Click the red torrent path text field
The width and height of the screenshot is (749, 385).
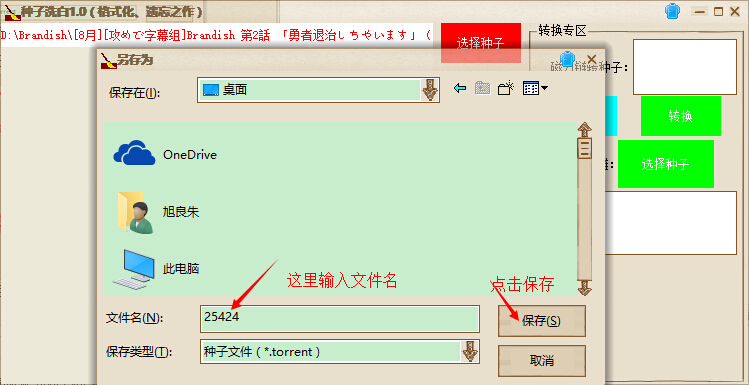pyautogui.click(x=216, y=35)
